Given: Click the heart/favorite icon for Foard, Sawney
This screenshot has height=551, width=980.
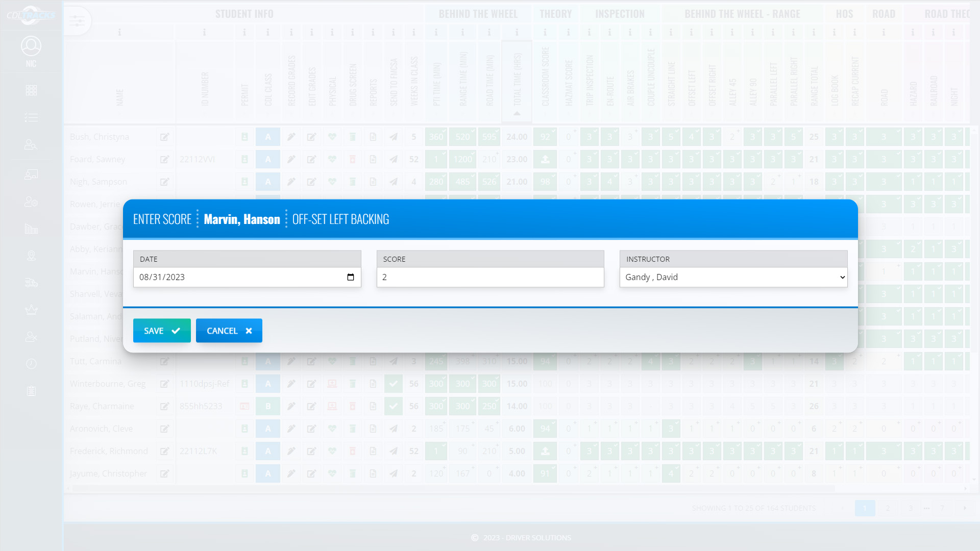Looking at the screenshot, I should click(x=332, y=160).
